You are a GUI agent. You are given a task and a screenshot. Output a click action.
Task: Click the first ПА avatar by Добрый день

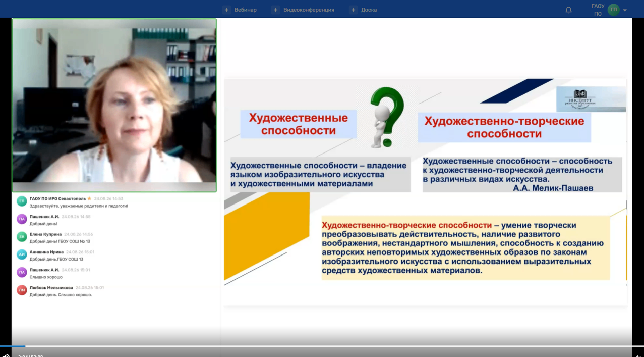pos(22,219)
